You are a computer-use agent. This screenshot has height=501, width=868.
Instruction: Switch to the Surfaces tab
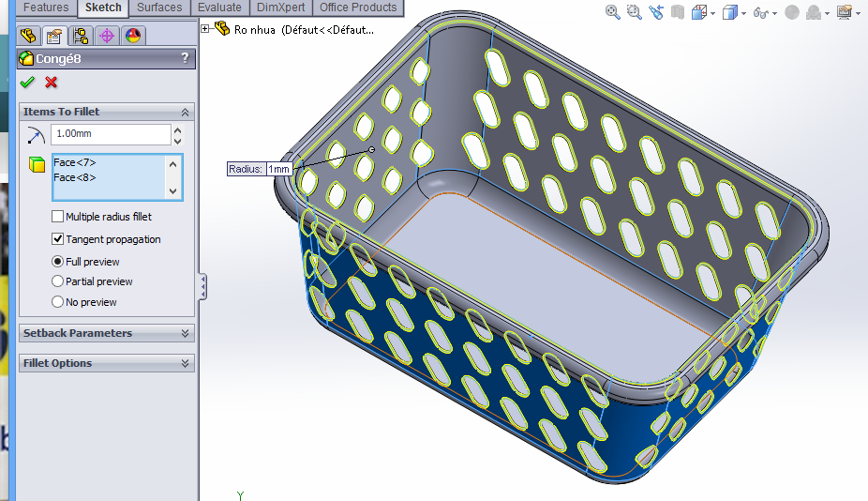[x=160, y=8]
